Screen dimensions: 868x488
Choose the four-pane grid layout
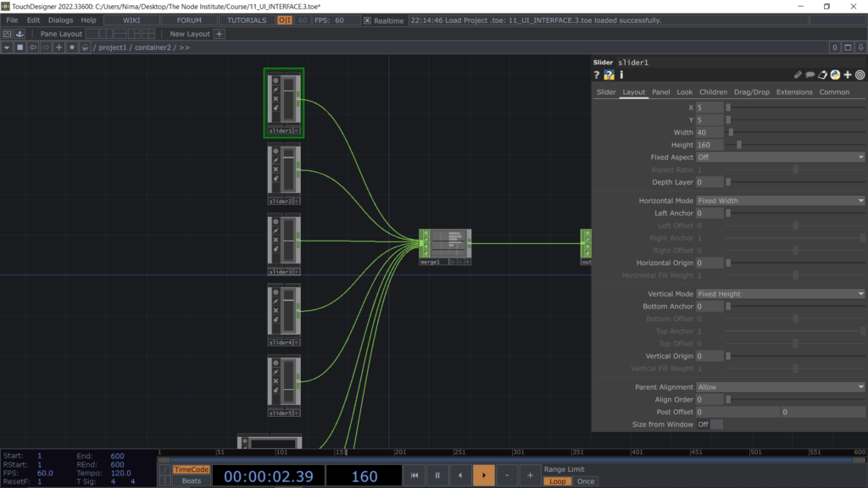[x=147, y=34]
